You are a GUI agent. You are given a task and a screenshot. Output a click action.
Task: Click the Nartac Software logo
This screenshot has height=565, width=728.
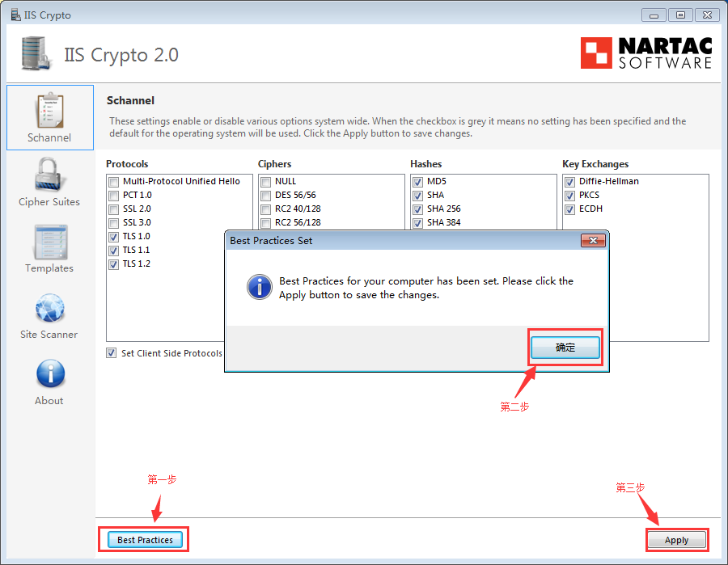point(645,53)
